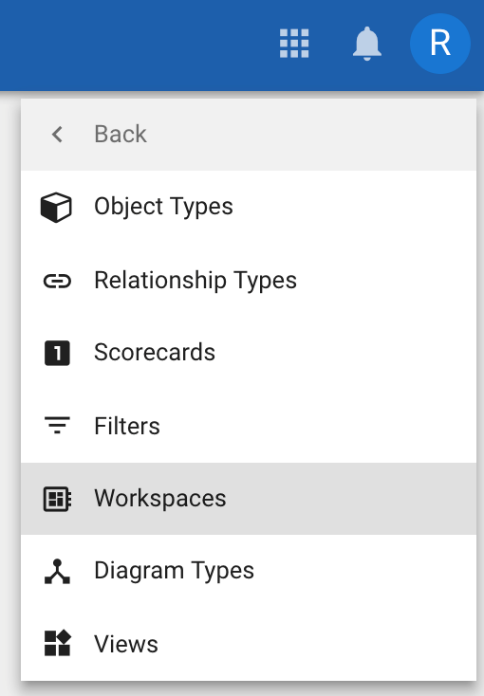Open Object Types

pos(248,207)
